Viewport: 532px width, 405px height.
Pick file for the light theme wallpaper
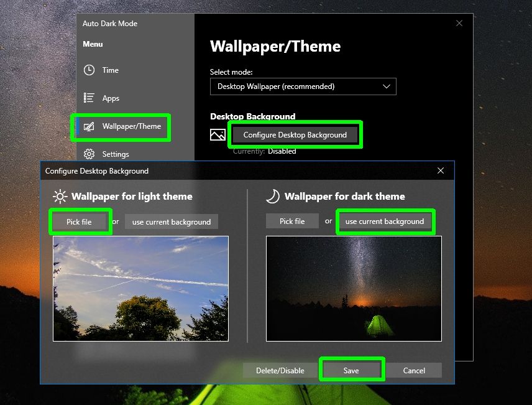pos(80,221)
